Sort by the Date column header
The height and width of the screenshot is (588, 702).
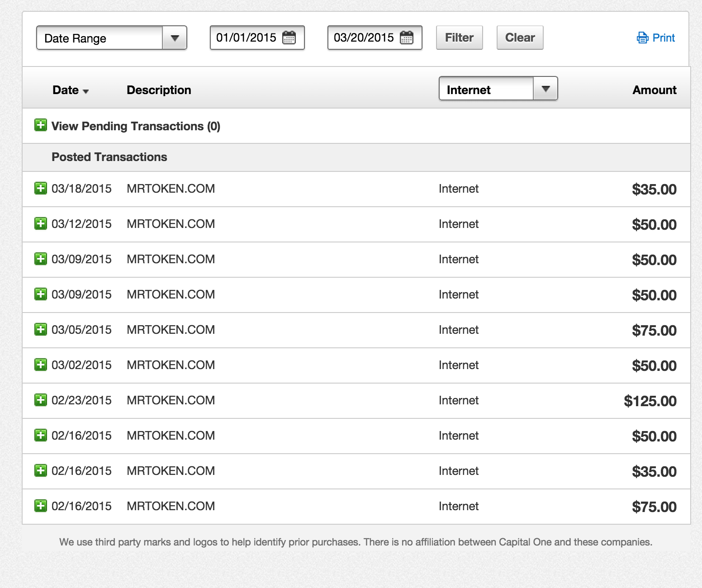click(71, 90)
